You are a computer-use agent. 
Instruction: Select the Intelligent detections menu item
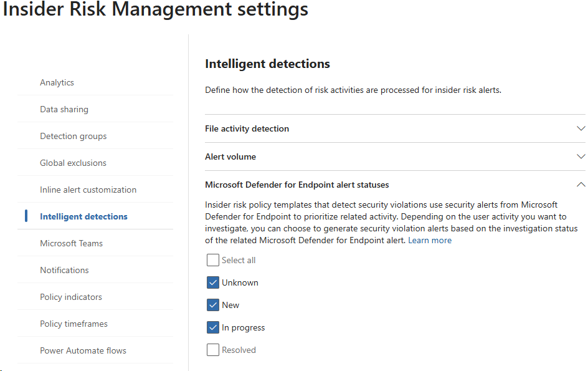click(x=83, y=216)
